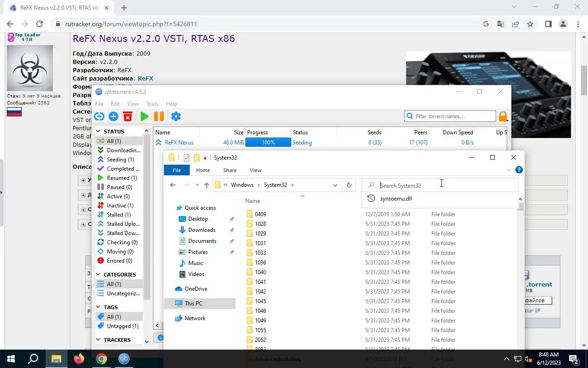Open ReFX developer site link on rutracker
Screen dimensions: 588x368
pos(146,79)
